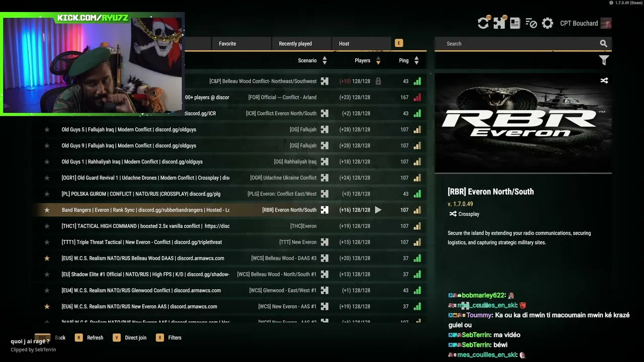644x362 pixels.
Task: Click the mods puzzle icon on the [PLG] Everon row
Action: pos(325,194)
